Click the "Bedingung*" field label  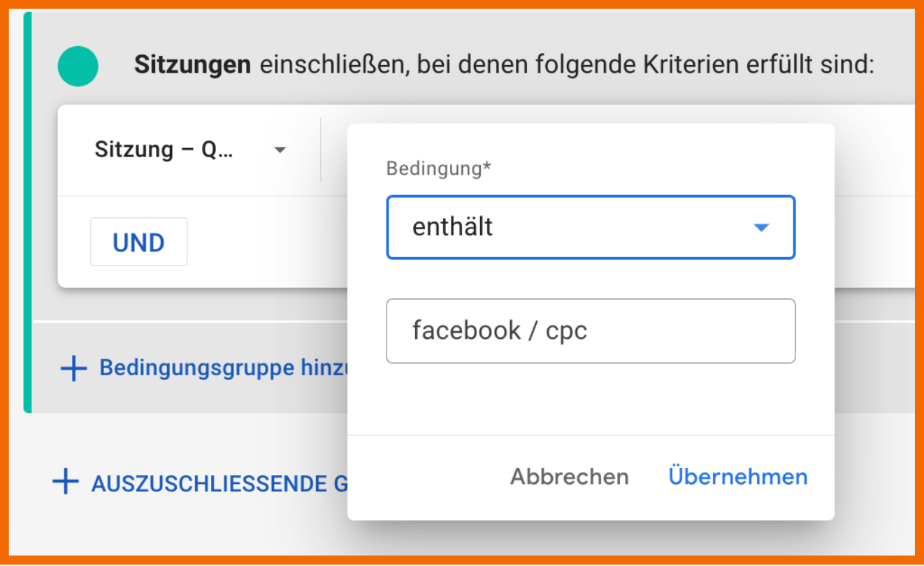[438, 168]
